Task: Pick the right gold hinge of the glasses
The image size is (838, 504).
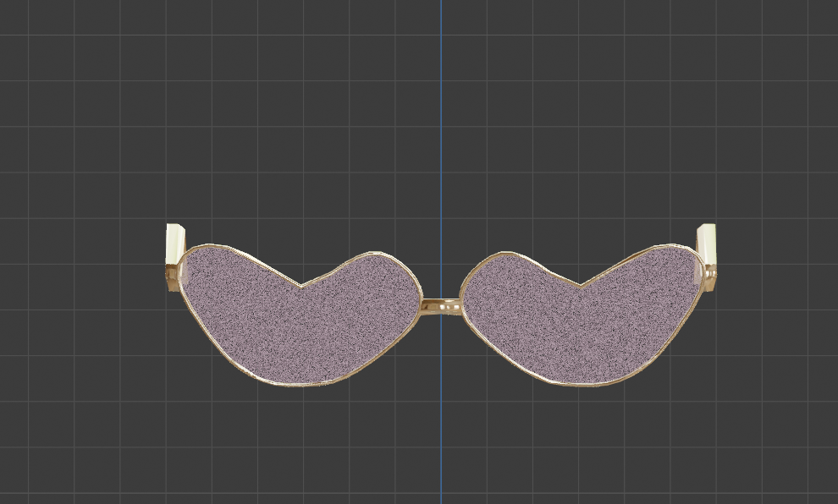Action: [x=709, y=277]
